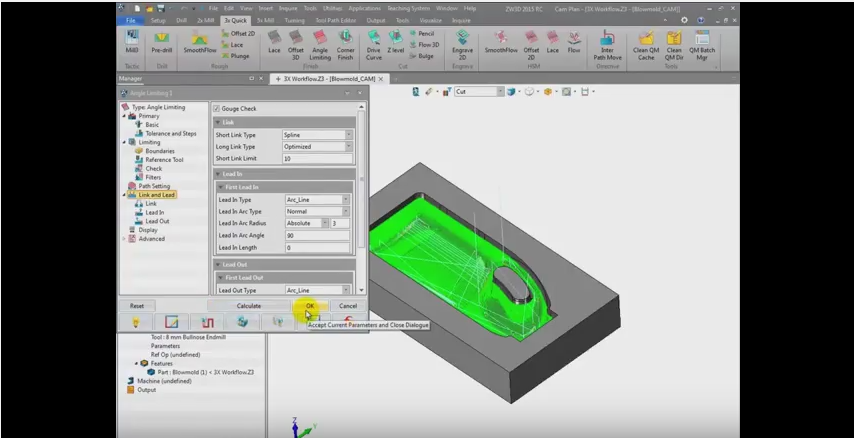This screenshot has width=854, height=438.
Task: Pick Offset 3D finish operation
Action: (x=296, y=45)
